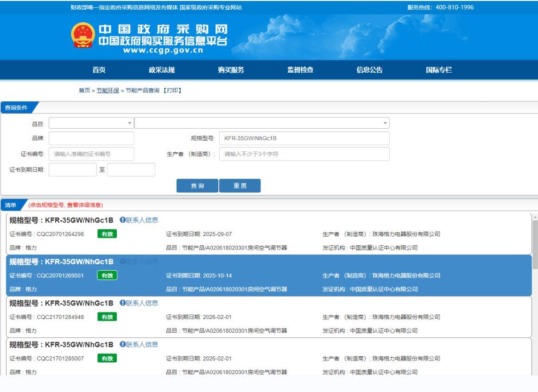Open 购买服务 navigation item

[x=231, y=70]
